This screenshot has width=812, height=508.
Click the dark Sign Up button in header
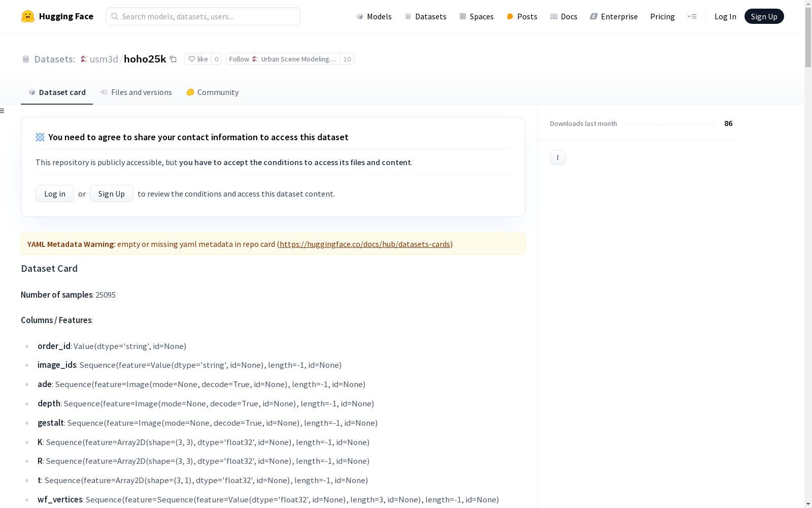tap(764, 16)
